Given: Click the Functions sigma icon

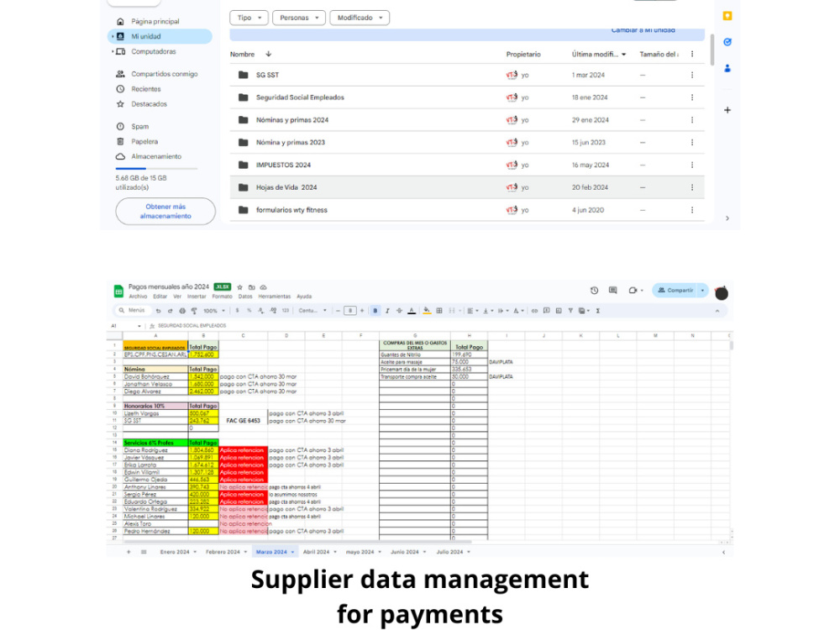Looking at the screenshot, I should (x=598, y=311).
